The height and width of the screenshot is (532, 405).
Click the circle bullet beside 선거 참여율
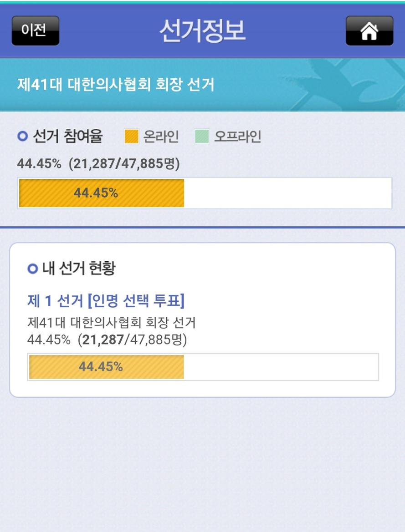[x=23, y=136]
